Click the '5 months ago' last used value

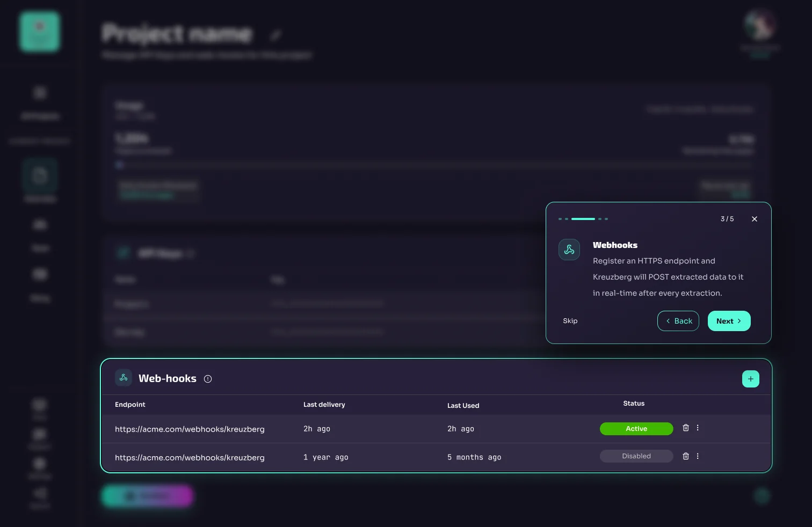474,457
